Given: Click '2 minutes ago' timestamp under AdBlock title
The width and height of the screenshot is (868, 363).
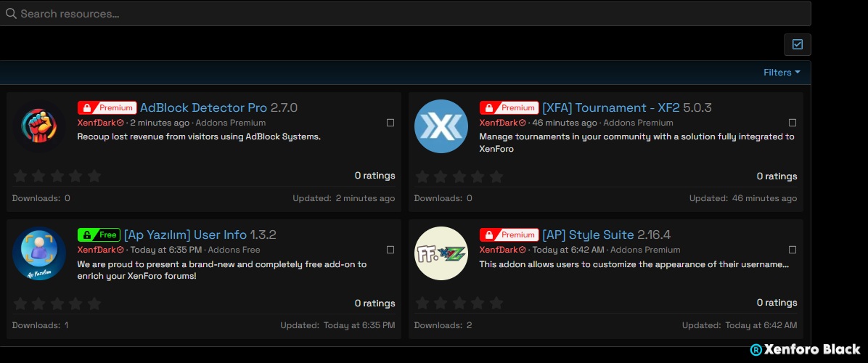Looking at the screenshot, I should pos(160,123).
